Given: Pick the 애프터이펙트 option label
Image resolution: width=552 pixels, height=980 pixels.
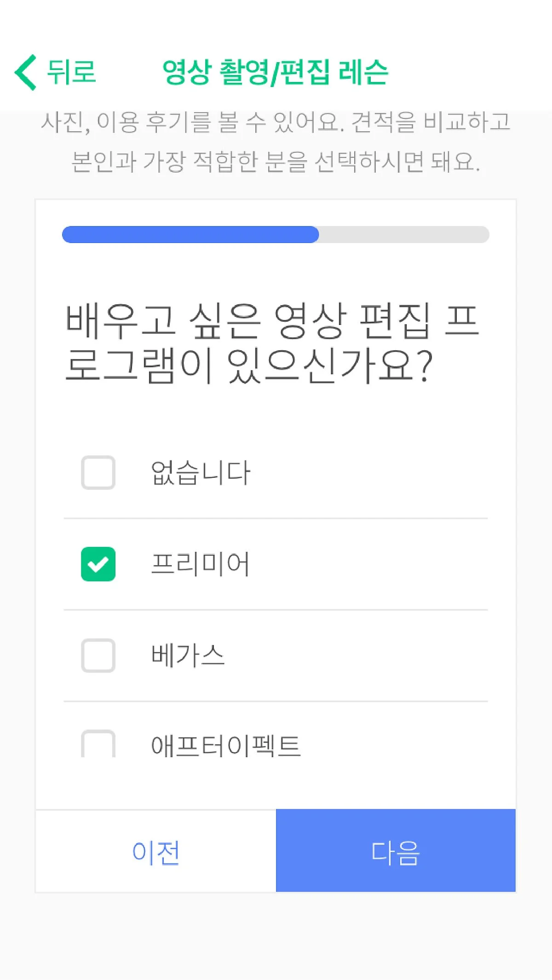Looking at the screenshot, I should click(225, 746).
